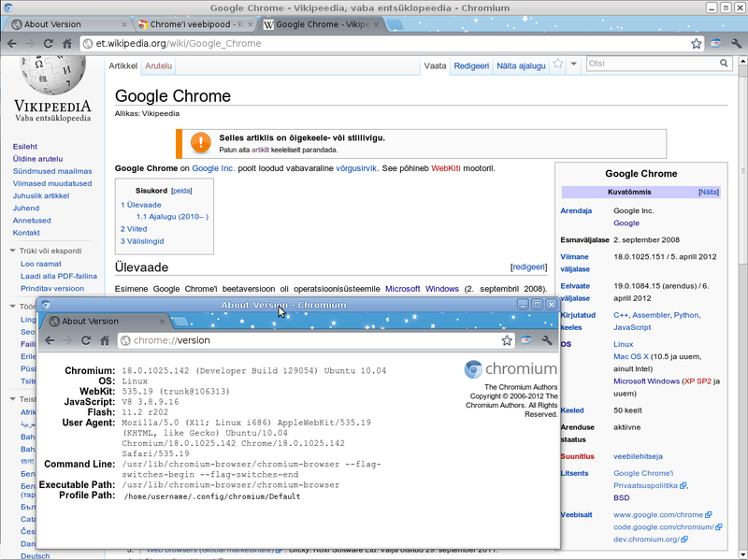The image size is (748, 560).
Task: Go back in the About Version window
Action: coord(50,340)
